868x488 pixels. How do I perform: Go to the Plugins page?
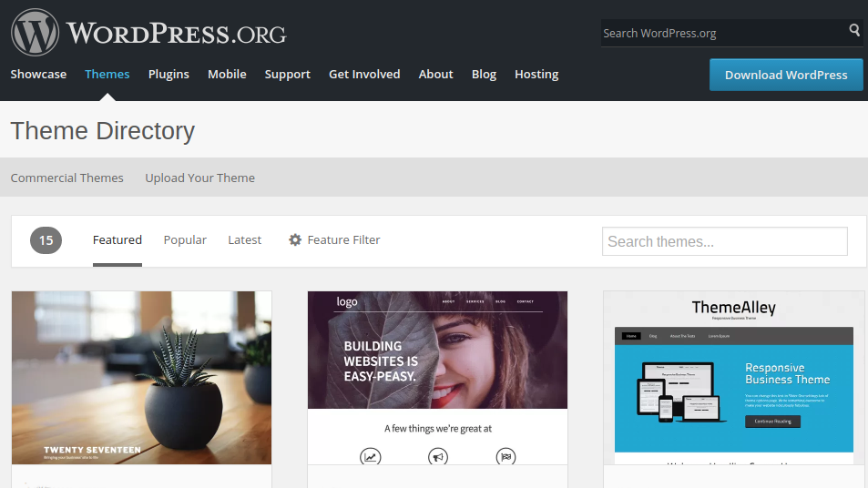[x=168, y=74]
